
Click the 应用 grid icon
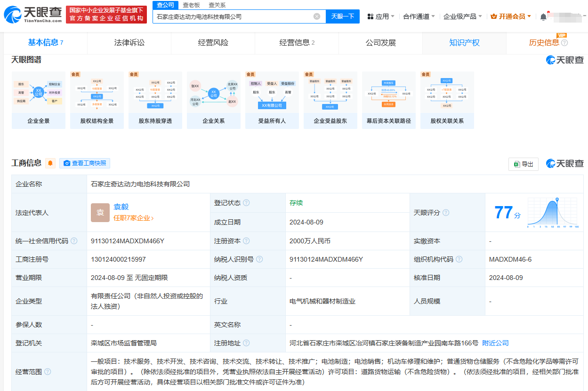click(370, 16)
